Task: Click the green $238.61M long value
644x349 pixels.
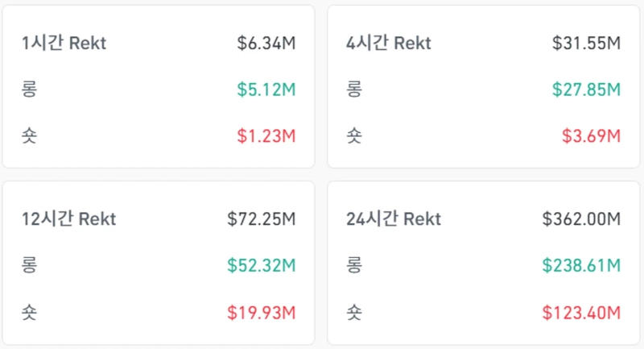Action: pyautogui.click(x=581, y=265)
